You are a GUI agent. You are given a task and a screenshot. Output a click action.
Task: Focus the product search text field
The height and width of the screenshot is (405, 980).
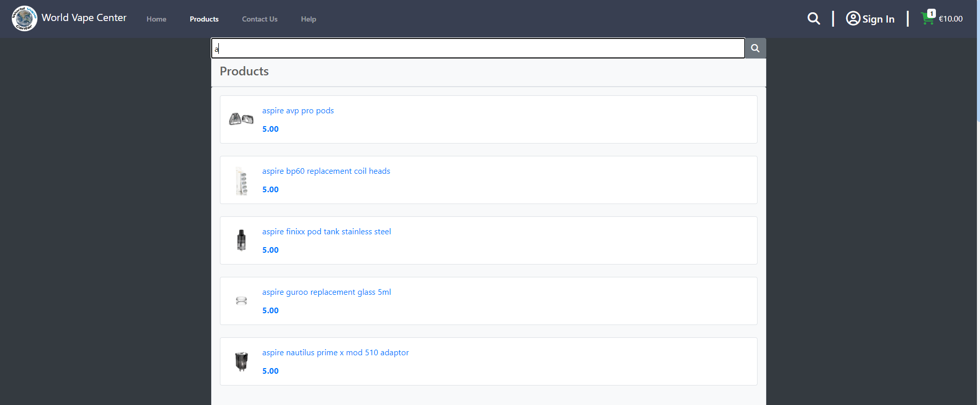point(478,48)
